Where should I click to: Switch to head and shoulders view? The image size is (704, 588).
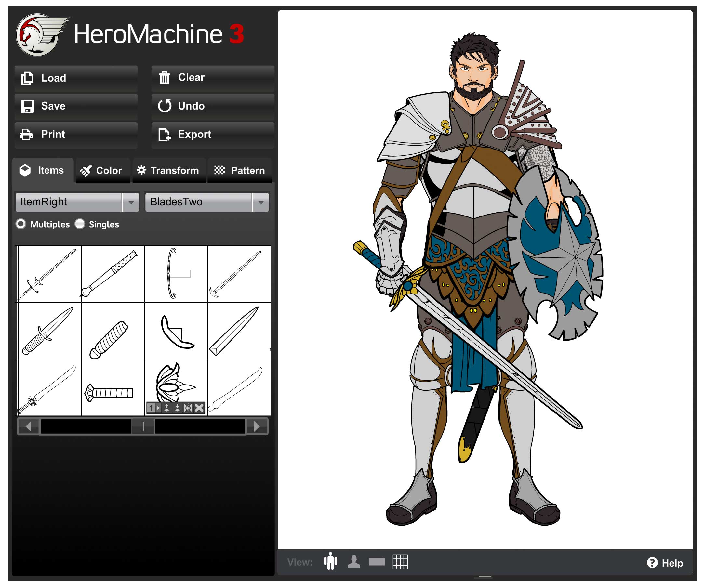tap(354, 562)
